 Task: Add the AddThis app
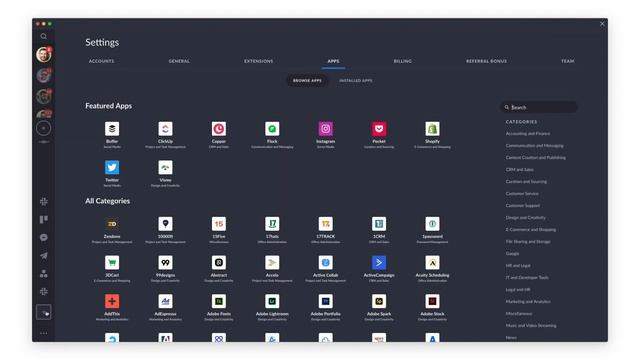112,301
